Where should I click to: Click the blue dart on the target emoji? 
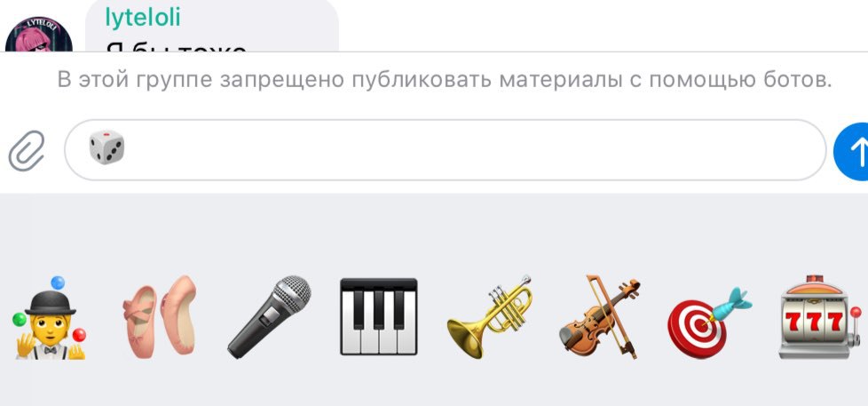[730, 304]
